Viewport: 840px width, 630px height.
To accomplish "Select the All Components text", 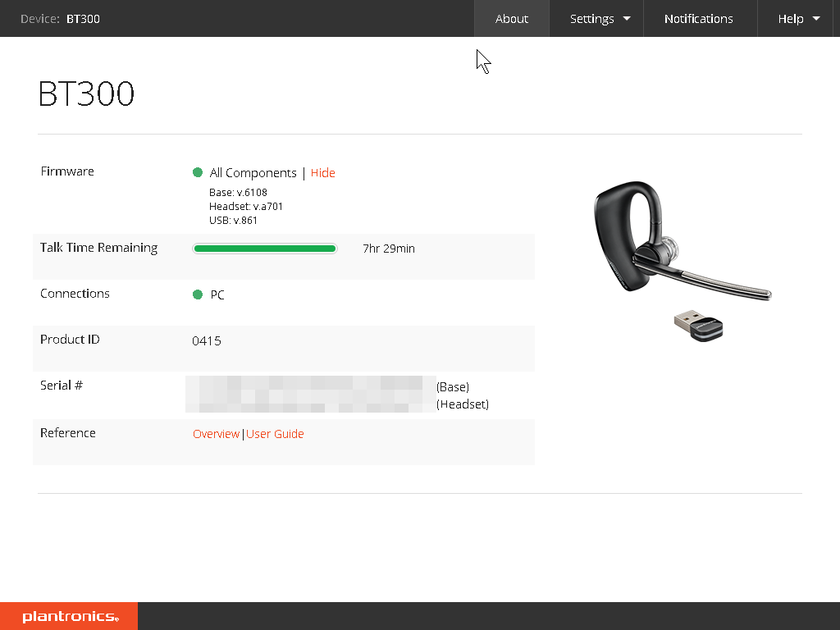I will click(253, 173).
